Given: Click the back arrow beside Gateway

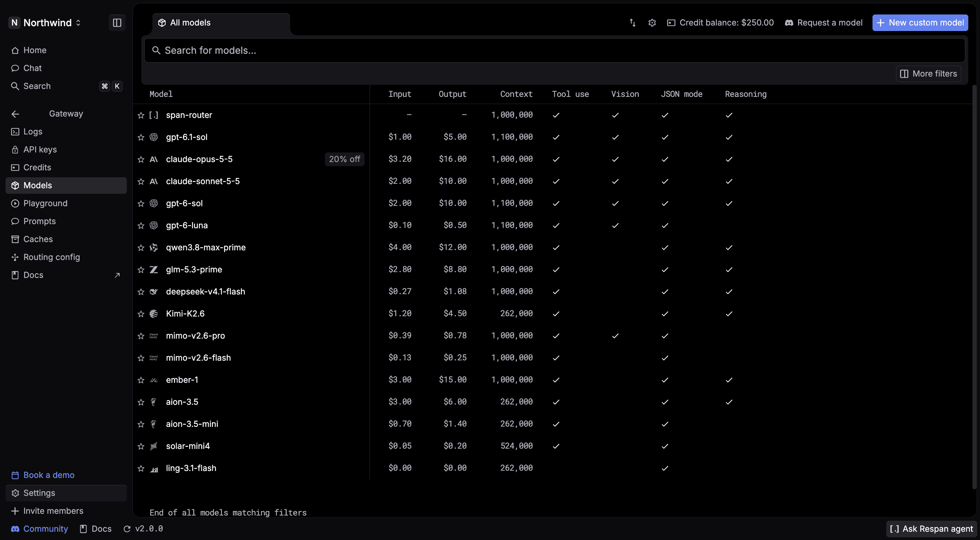Looking at the screenshot, I should coord(15,113).
